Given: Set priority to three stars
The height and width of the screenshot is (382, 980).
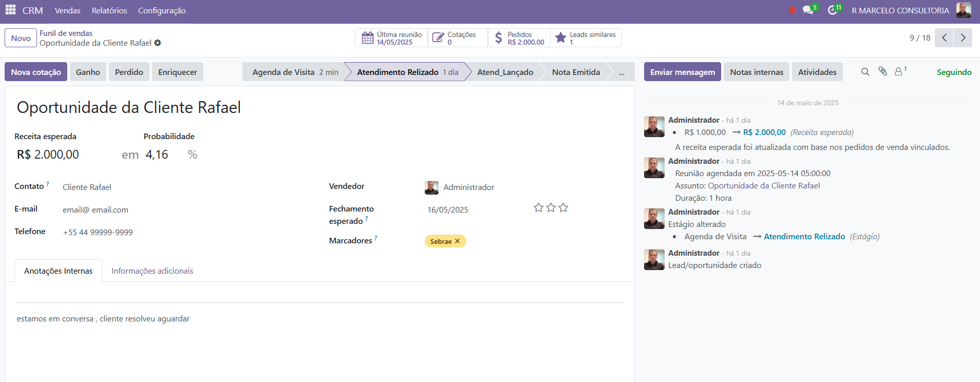Looking at the screenshot, I should [563, 207].
